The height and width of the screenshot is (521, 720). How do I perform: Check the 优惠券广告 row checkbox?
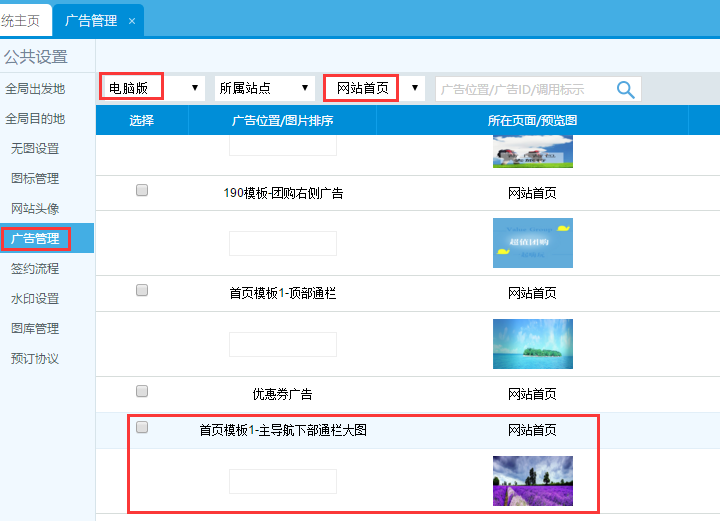click(142, 391)
